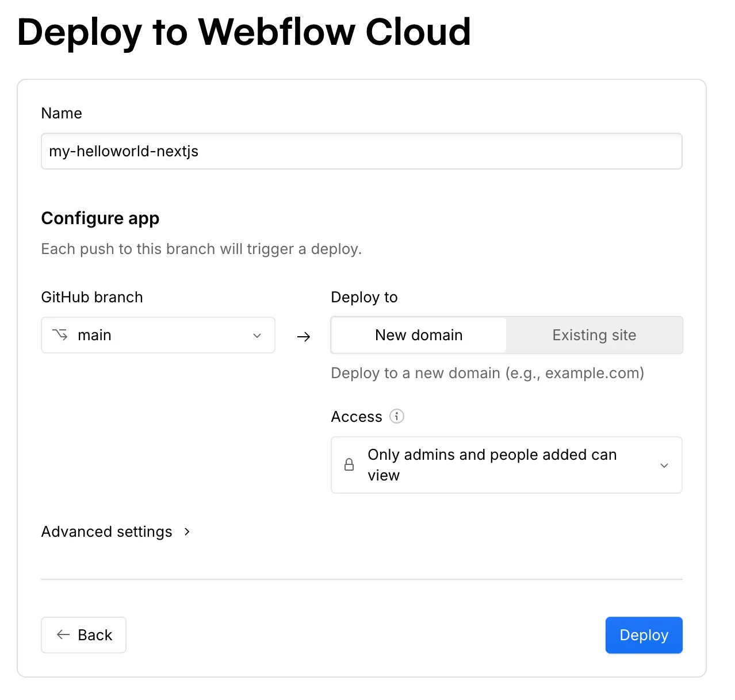This screenshot has width=735, height=700.
Task: Click the Name input field
Action: coord(362,151)
